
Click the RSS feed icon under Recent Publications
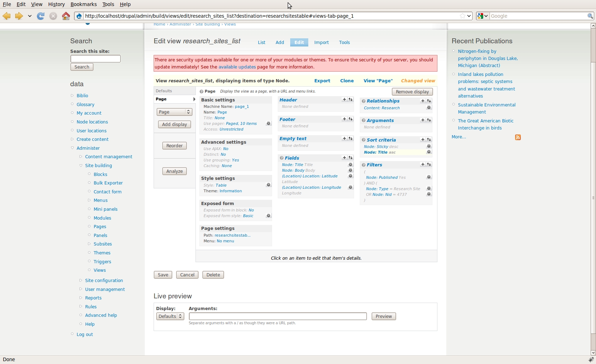518,137
